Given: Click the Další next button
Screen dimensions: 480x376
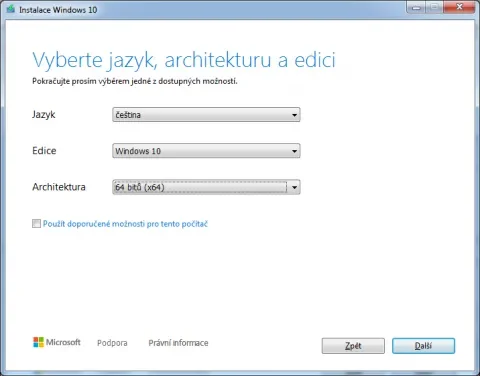Looking at the screenshot, I should 423,346.
